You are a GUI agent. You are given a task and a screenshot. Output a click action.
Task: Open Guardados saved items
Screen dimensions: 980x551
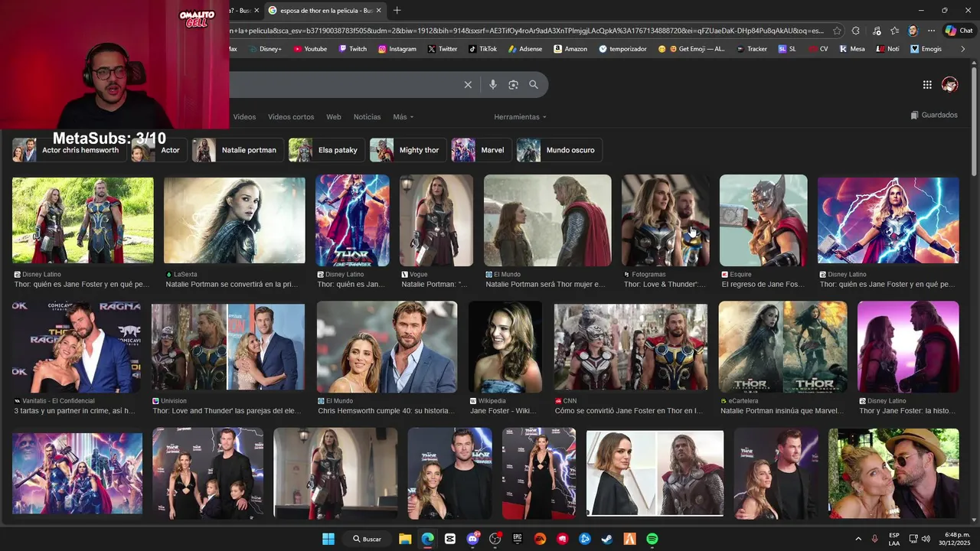(934, 115)
